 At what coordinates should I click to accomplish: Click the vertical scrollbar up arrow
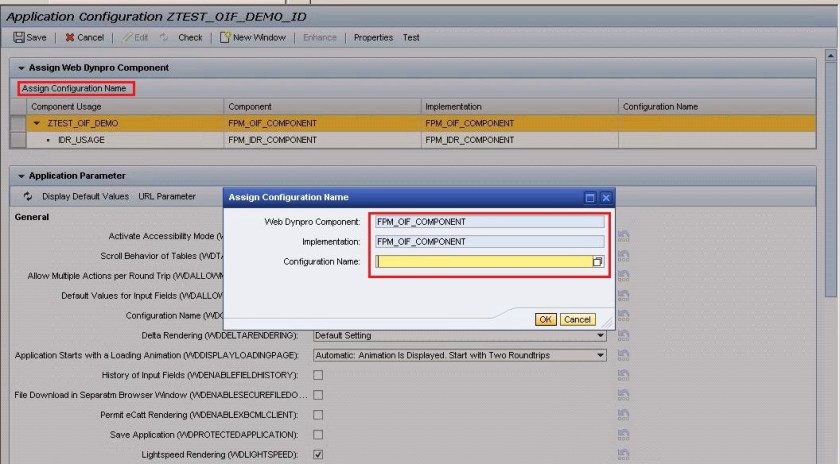pos(830,55)
